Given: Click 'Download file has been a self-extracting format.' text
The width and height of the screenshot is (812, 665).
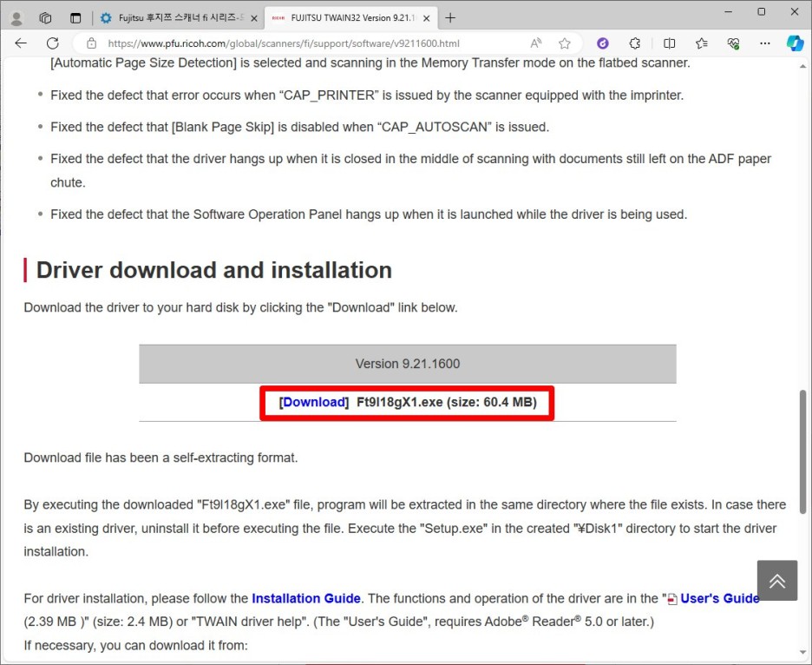Looking at the screenshot, I should pyautogui.click(x=161, y=458).
